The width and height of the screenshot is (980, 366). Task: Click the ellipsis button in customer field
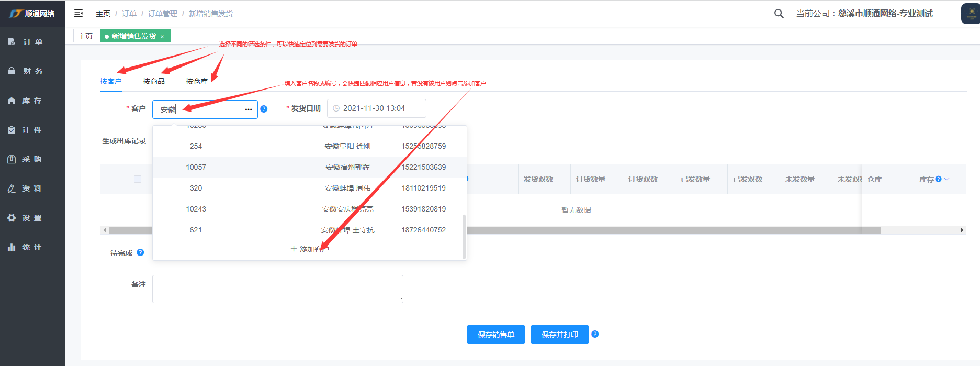tap(249, 109)
